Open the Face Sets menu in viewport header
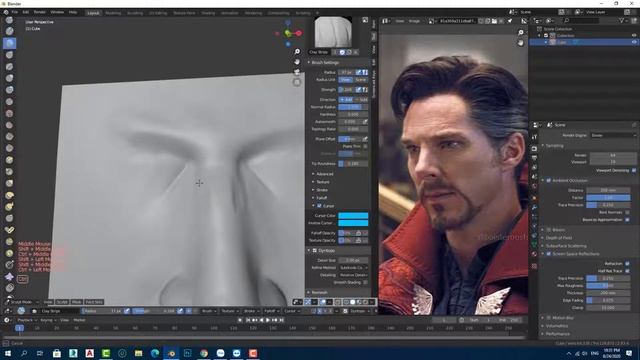The width and height of the screenshot is (640, 360). click(94, 302)
